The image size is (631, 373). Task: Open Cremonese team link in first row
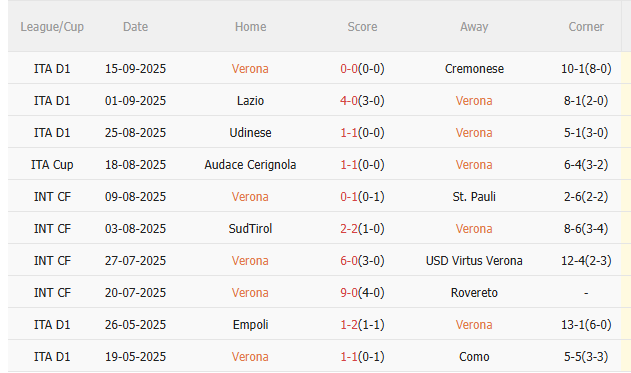pos(474,69)
